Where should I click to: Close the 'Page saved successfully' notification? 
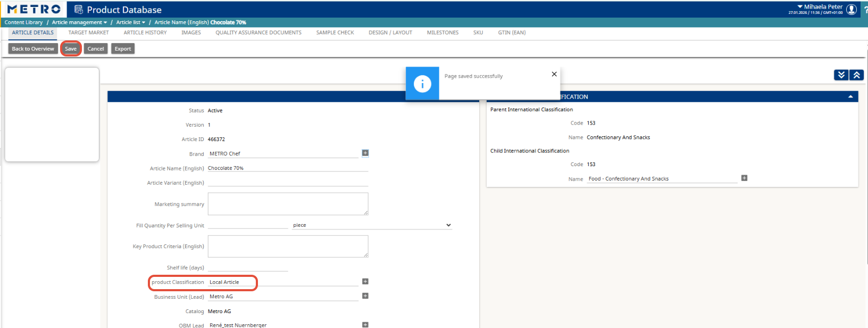pyautogui.click(x=554, y=74)
